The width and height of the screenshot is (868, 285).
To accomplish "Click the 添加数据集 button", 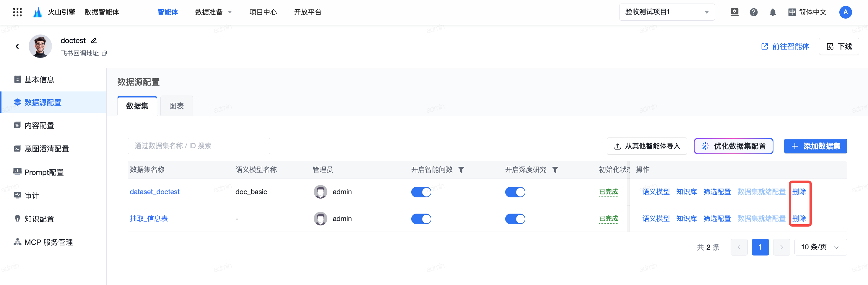I will [815, 146].
